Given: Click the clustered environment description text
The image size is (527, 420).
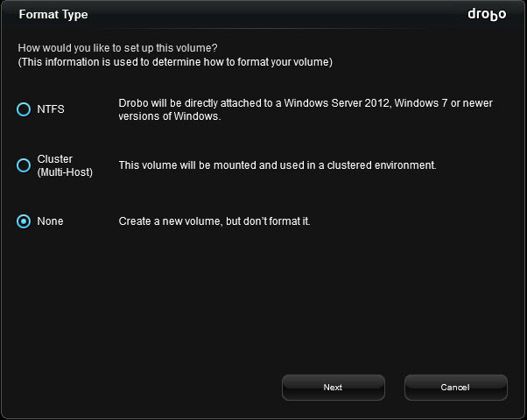Looking at the screenshot, I should pos(278,165).
